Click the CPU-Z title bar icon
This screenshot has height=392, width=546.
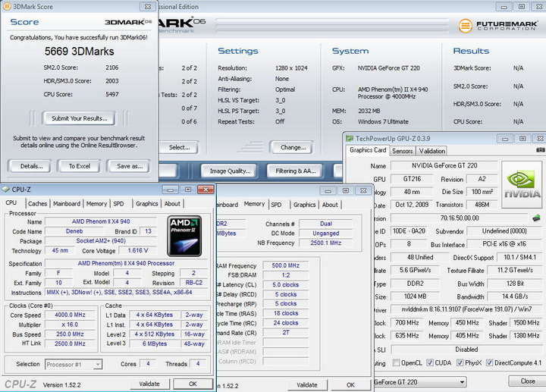(7, 190)
